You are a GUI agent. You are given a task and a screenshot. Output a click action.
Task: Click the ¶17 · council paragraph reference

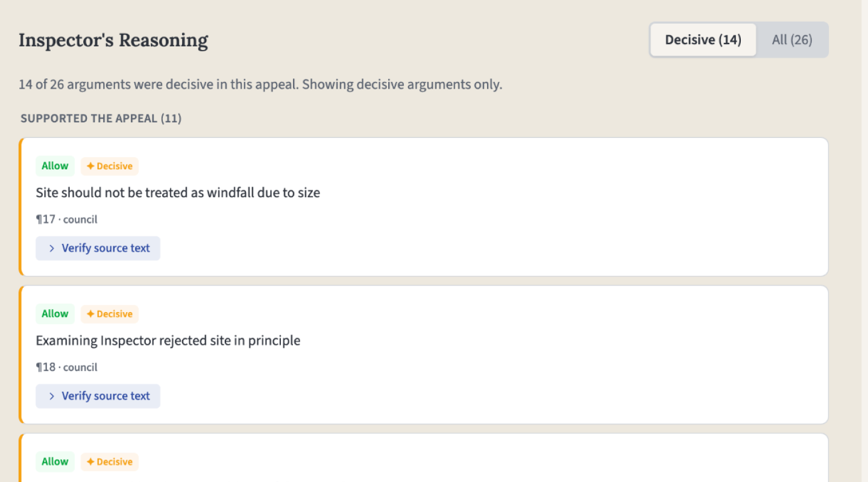click(x=66, y=219)
